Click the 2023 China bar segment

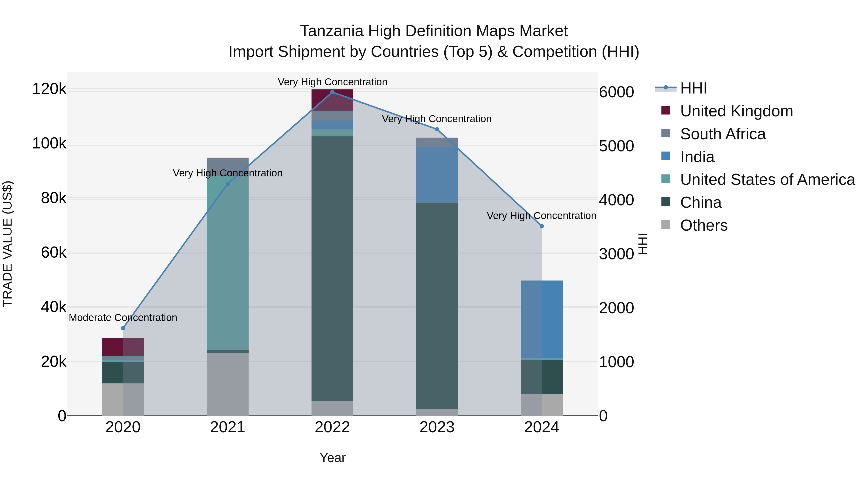click(x=437, y=306)
